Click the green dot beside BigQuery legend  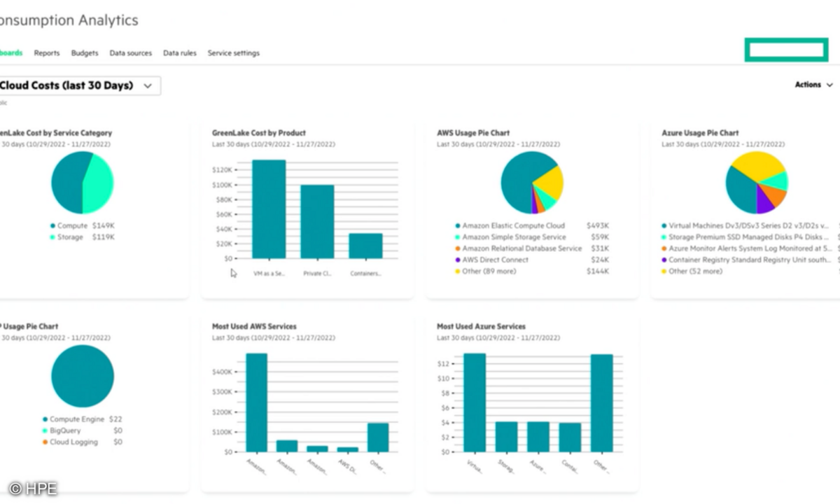[x=45, y=430]
